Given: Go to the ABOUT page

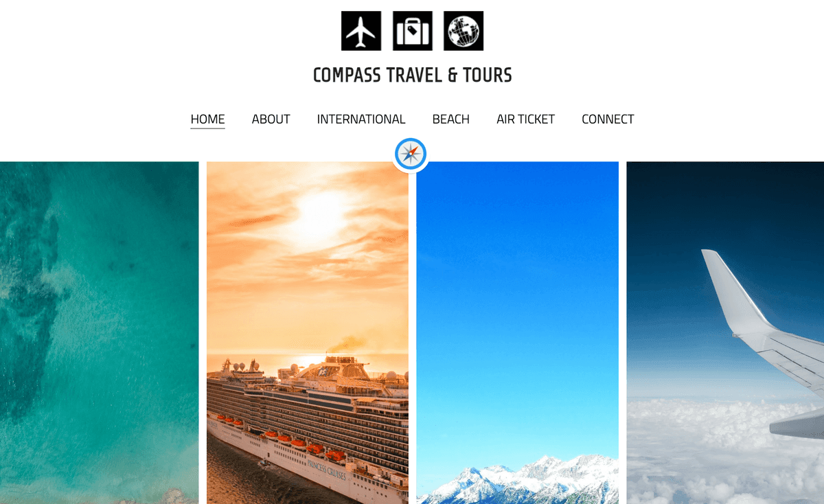Looking at the screenshot, I should pos(271,119).
